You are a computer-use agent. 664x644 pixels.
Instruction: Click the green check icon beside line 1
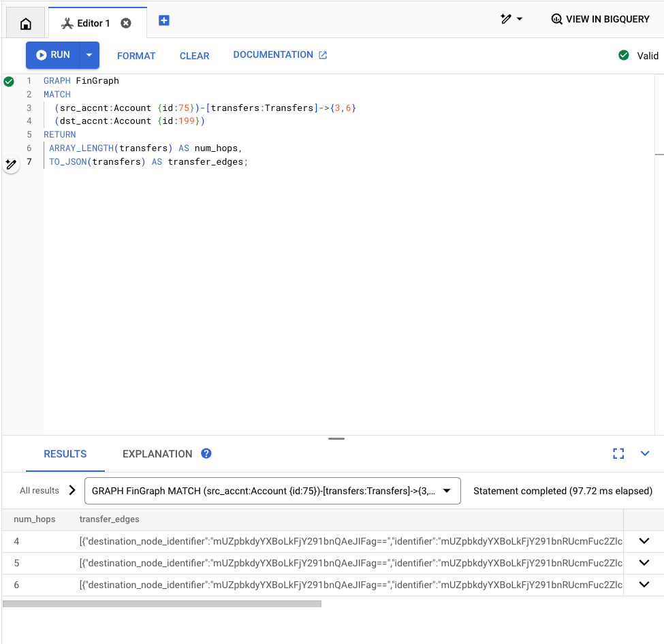coord(9,82)
